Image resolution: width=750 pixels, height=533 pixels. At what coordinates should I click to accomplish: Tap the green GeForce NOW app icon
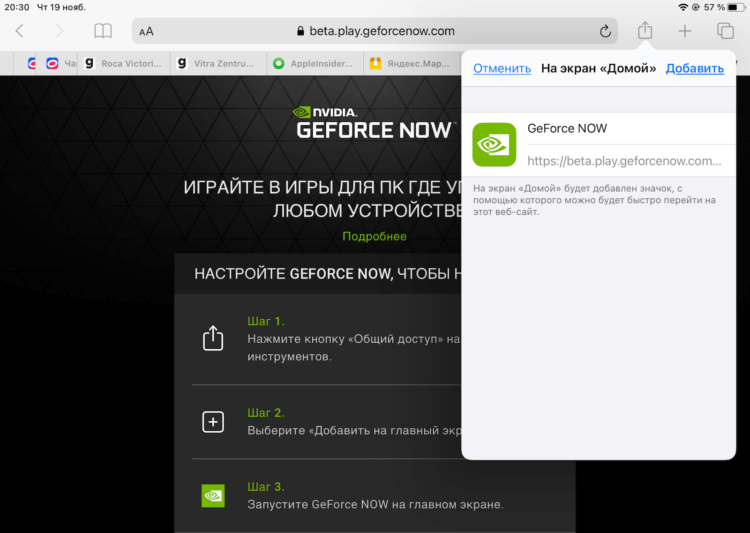click(494, 144)
